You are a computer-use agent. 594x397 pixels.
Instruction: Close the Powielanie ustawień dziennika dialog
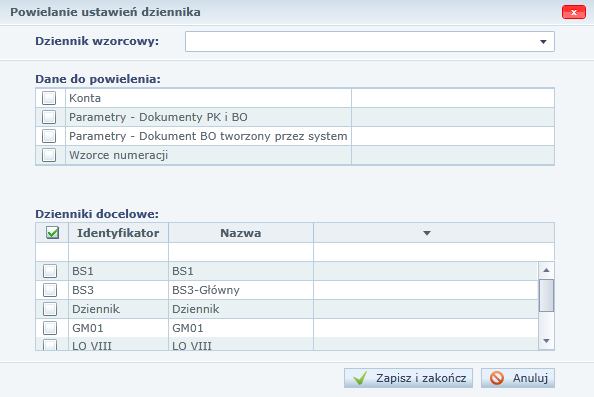tap(574, 12)
